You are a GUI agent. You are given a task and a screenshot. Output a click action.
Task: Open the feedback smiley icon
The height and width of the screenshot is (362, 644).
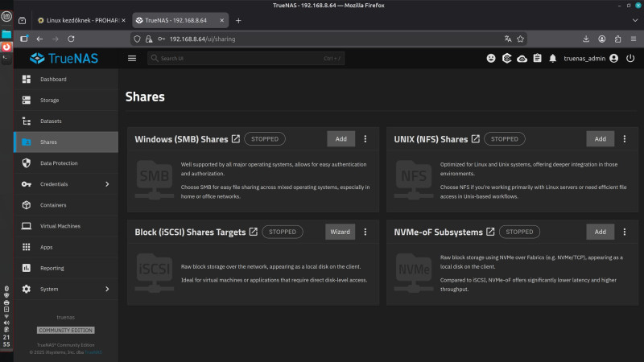pos(491,58)
